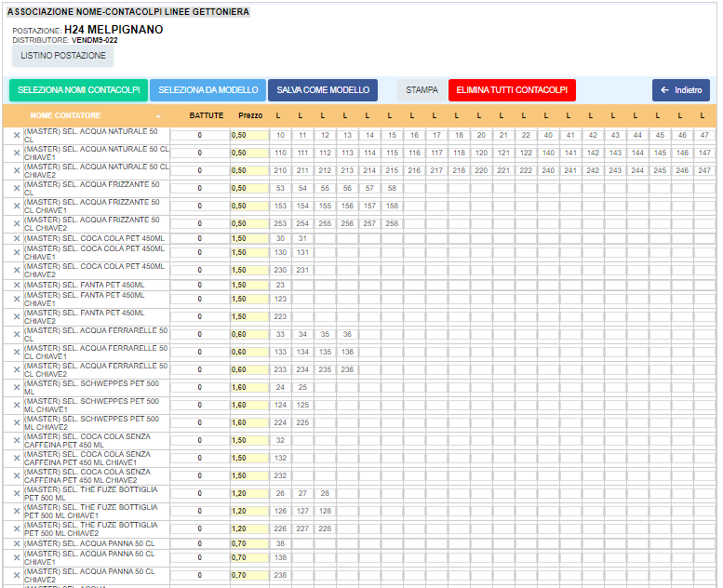This screenshot has width=723, height=588.
Task: Remove the ACQUA NATURALE 50 CL row
Action: point(17,135)
